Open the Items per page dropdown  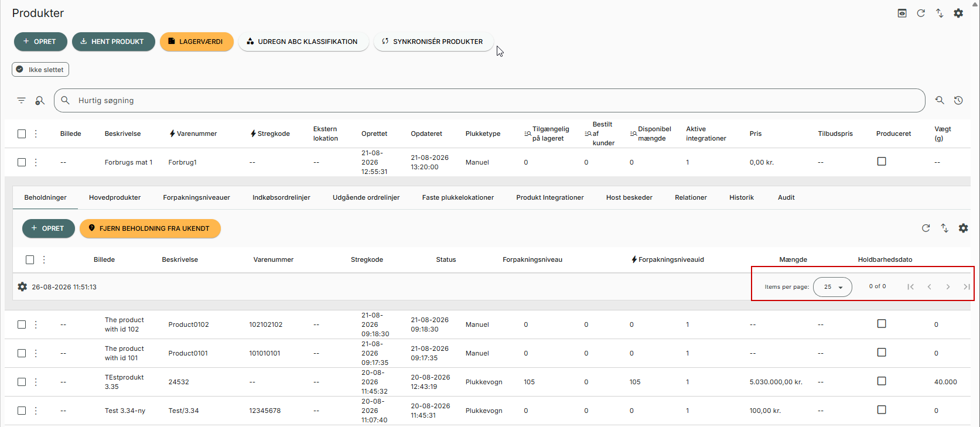tap(832, 287)
